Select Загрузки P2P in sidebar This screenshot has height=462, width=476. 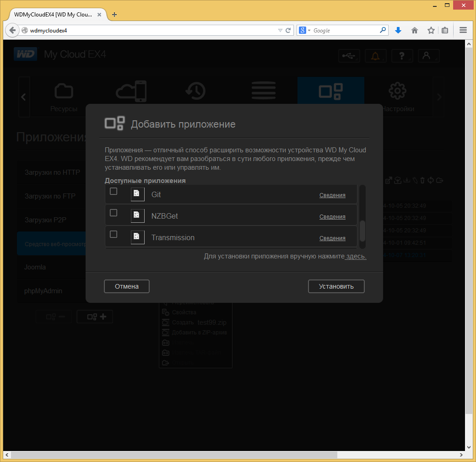point(45,220)
